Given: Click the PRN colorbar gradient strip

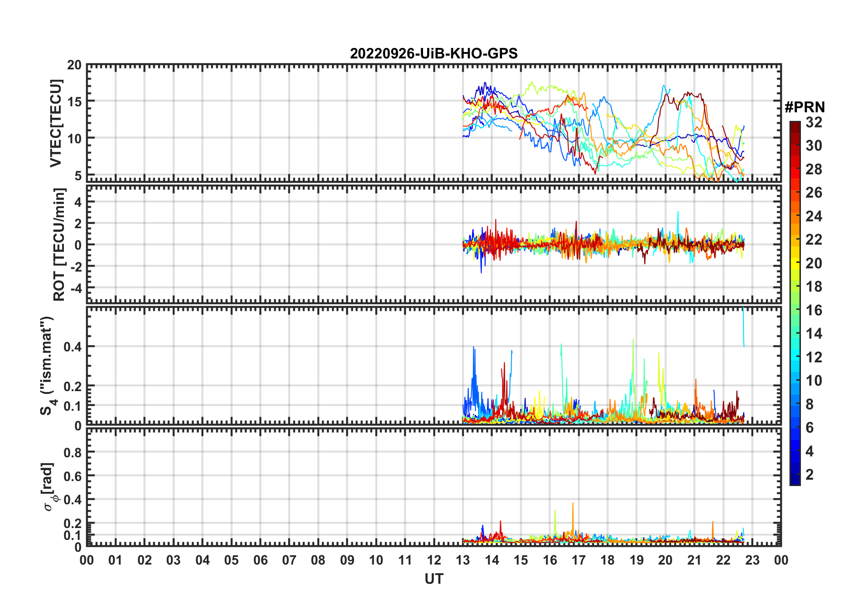Looking at the screenshot, I should pyautogui.click(x=795, y=303).
